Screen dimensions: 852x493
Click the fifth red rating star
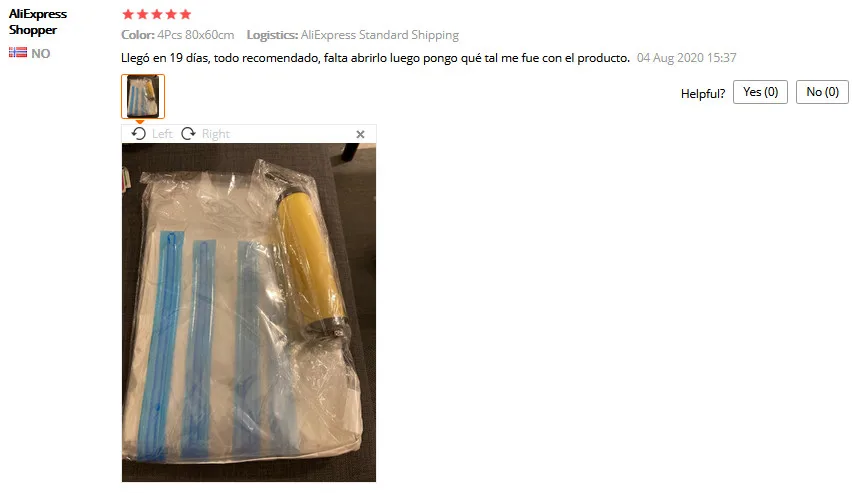(x=185, y=14)
